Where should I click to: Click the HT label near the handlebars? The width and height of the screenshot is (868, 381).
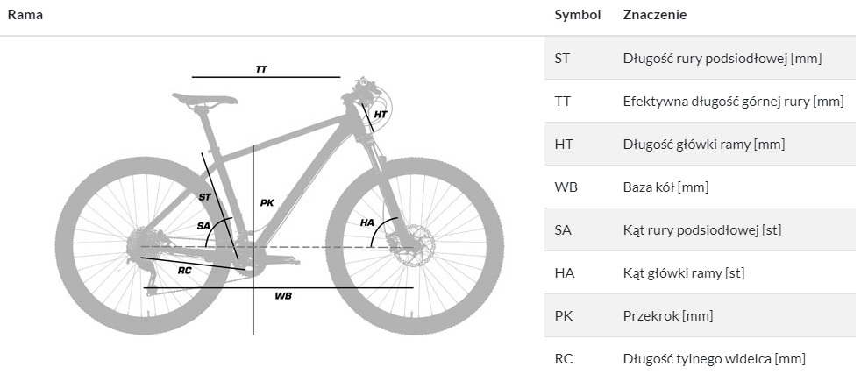tap(380, 115)
